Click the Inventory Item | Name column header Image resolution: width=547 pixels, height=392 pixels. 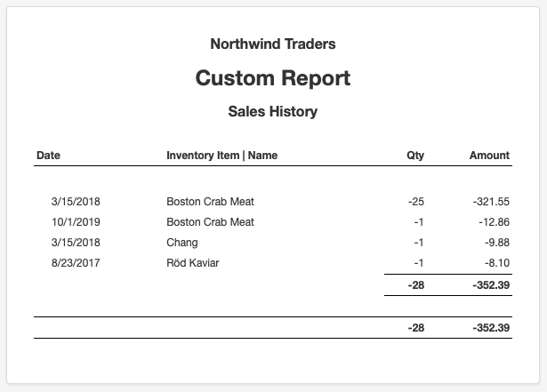221,156
